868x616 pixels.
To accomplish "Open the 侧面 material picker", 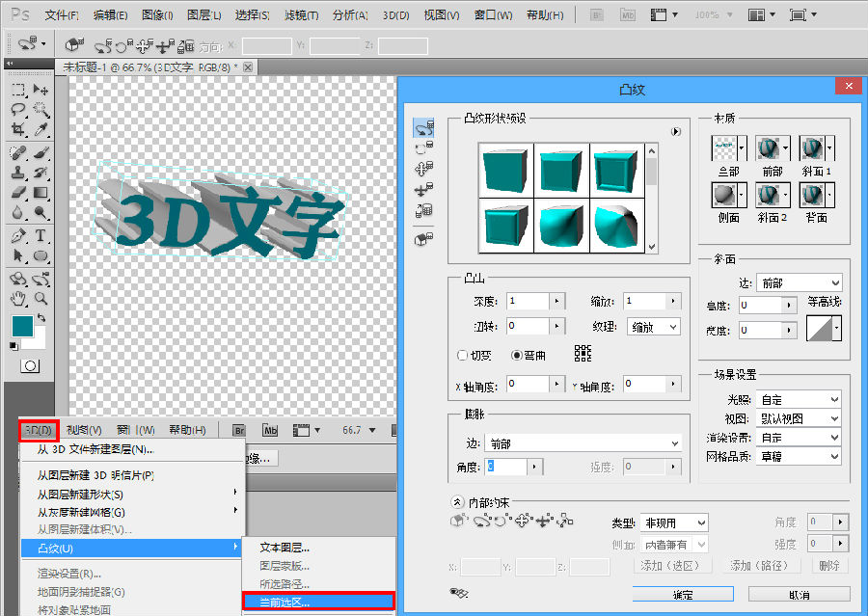I will [728, 195].
